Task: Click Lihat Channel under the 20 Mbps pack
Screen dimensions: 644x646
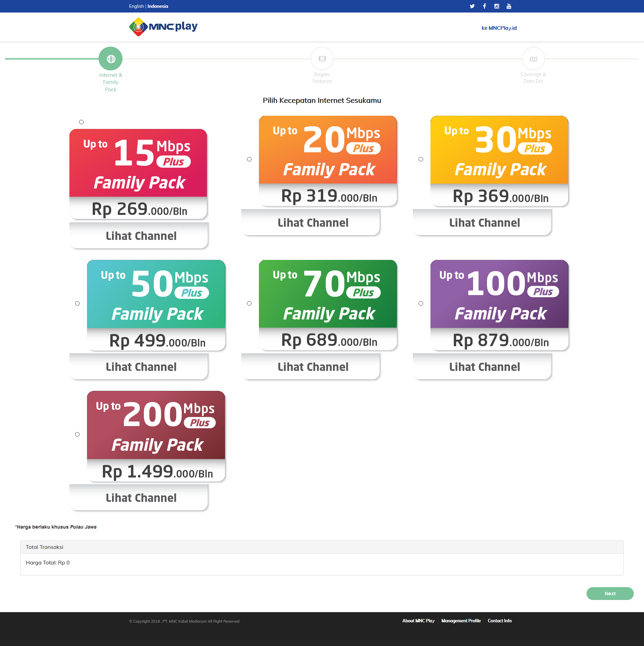Action: coord(311,222)
